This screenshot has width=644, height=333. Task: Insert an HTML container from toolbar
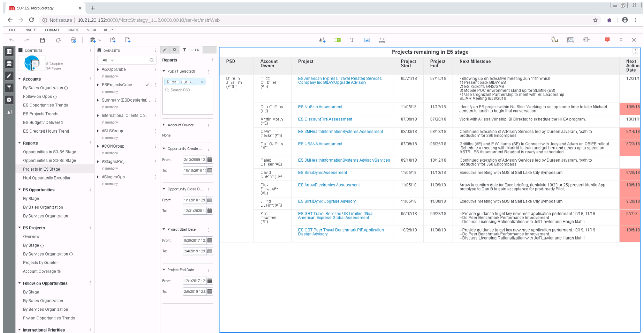coord(382,40)
